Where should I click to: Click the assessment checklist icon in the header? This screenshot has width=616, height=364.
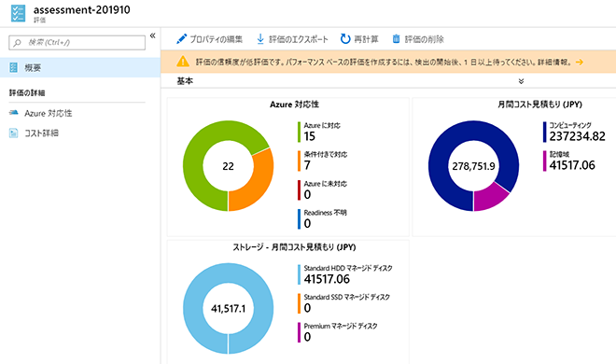[18, 13]
